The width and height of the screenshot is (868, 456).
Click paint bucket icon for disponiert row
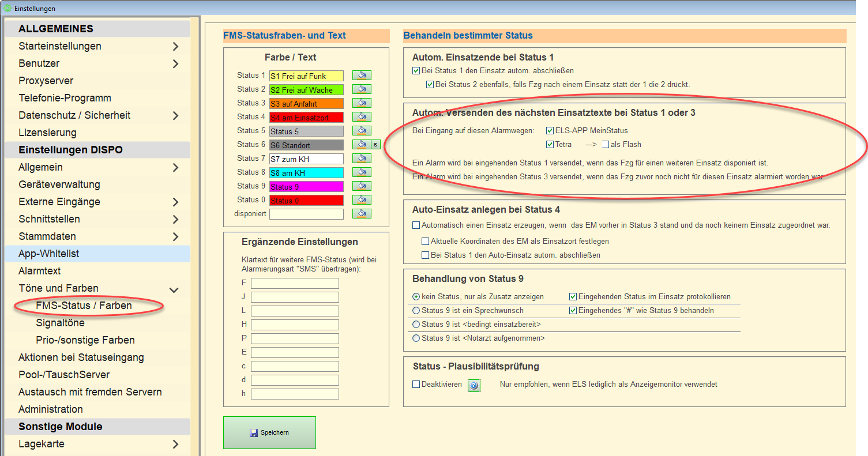point(362,214)
